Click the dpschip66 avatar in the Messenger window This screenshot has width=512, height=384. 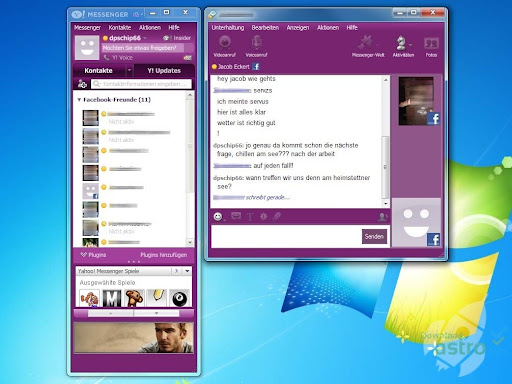87,48
